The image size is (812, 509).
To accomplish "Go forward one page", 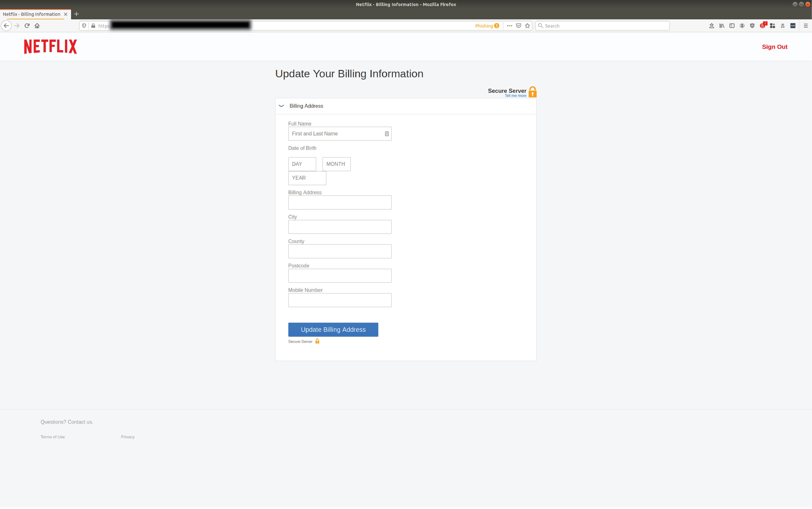I will (x=17, y=26).
